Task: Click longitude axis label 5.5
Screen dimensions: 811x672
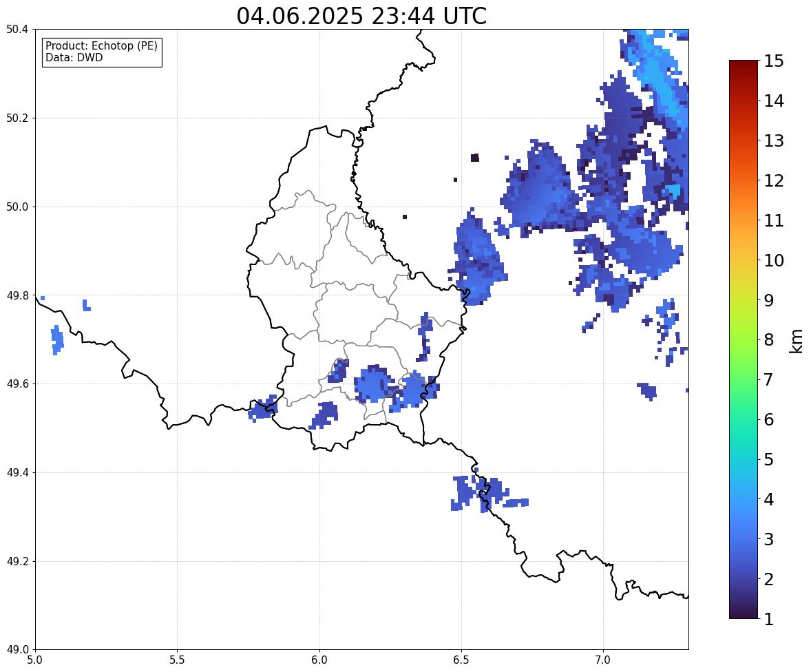Action: click(178, 660)
